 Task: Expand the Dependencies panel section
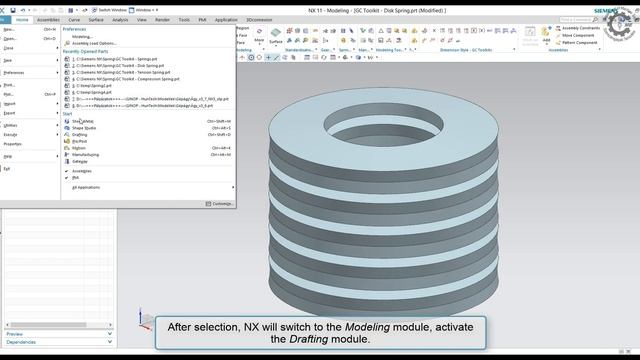(59, 342)
